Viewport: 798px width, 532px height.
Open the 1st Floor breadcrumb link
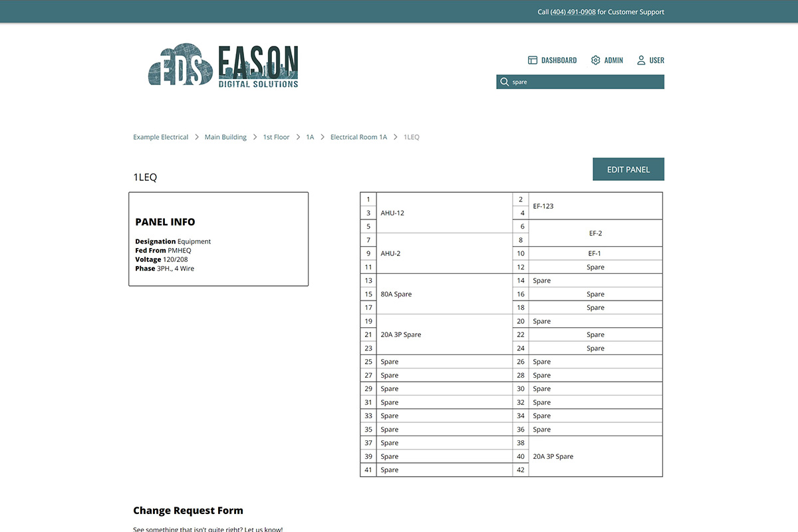point(276,137)
